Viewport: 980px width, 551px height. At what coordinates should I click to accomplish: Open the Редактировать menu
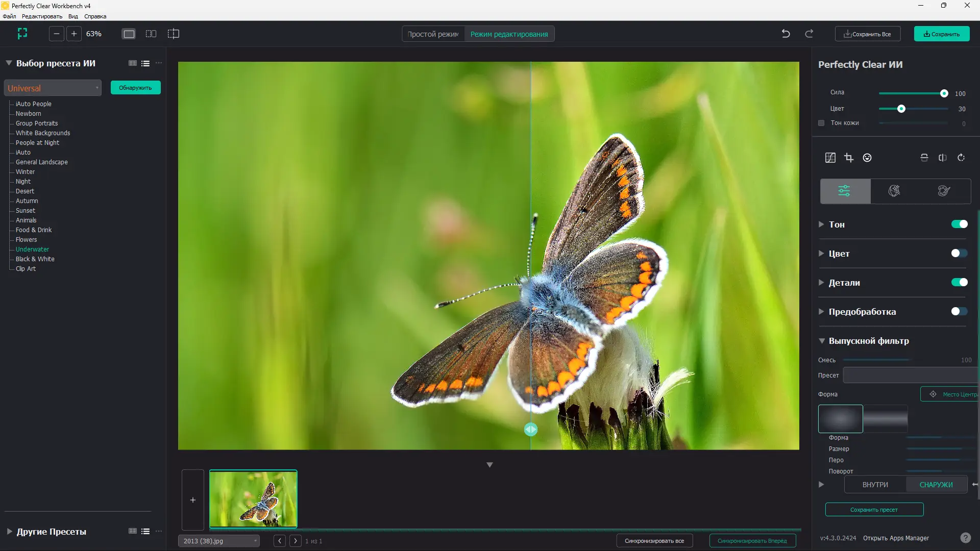[42, 16]
